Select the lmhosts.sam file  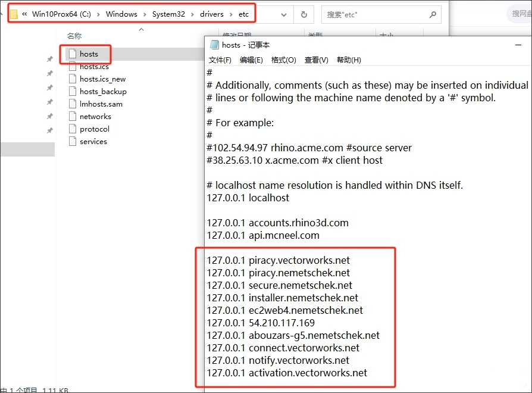click(x=101, y=104)
